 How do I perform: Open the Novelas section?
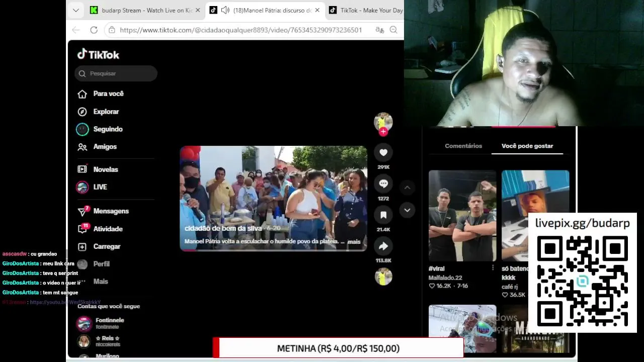(x=98, y=169)
